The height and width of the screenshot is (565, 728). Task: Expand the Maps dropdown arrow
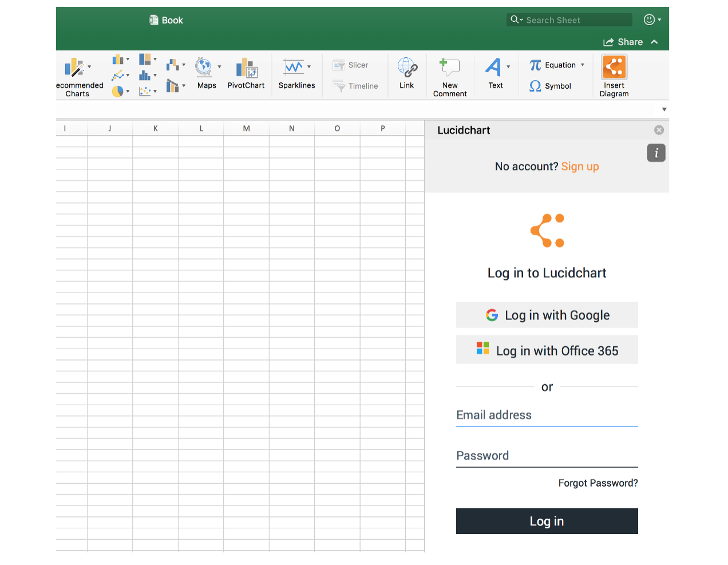point(219,67)
